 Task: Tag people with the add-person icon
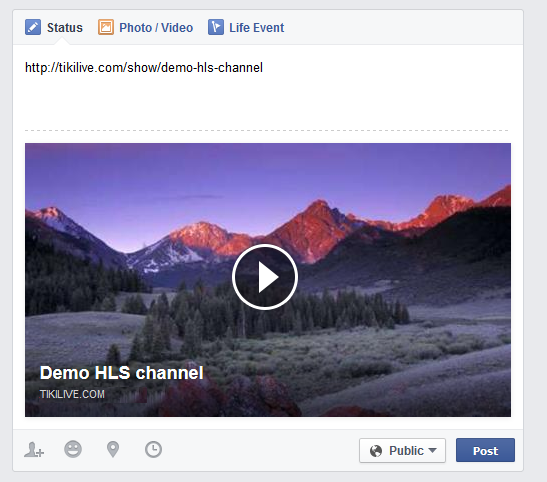coord(34,450)
